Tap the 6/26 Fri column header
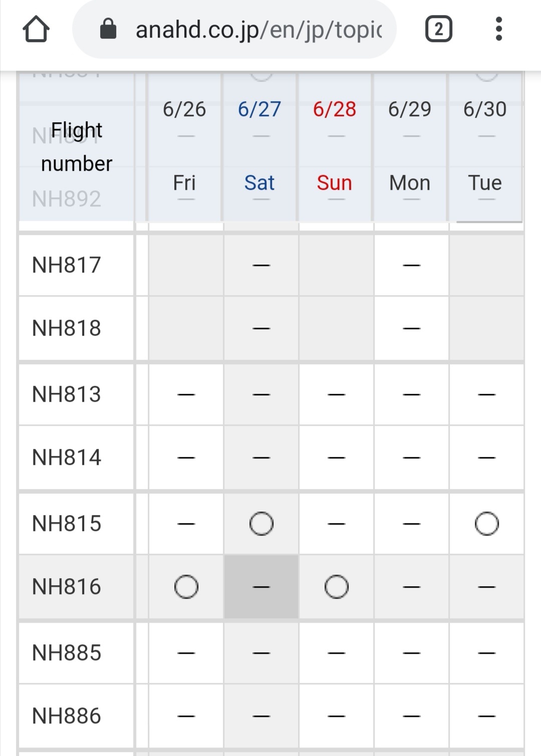Image resolution: width=541 pixels, height=756 pixels. click(x=184, y=146)
